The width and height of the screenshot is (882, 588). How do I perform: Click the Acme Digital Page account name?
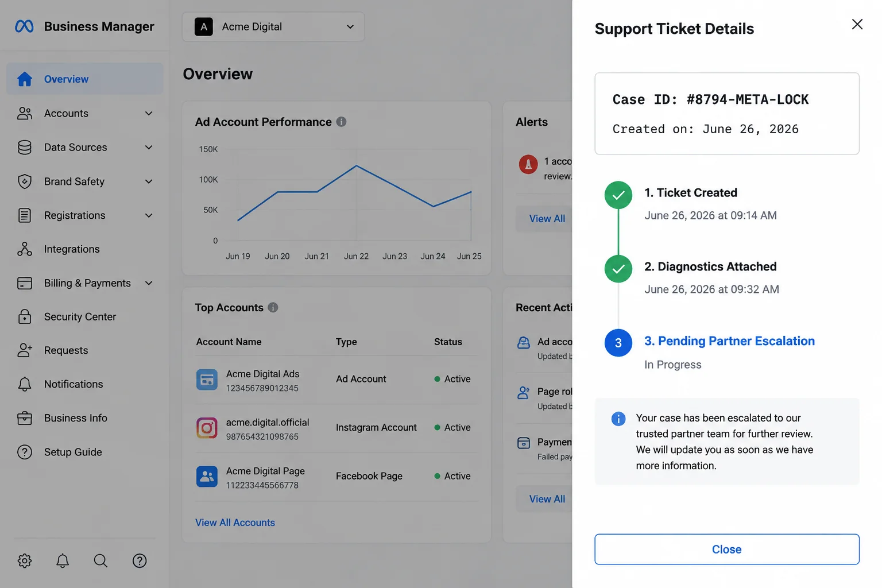(x=265, y=471)
